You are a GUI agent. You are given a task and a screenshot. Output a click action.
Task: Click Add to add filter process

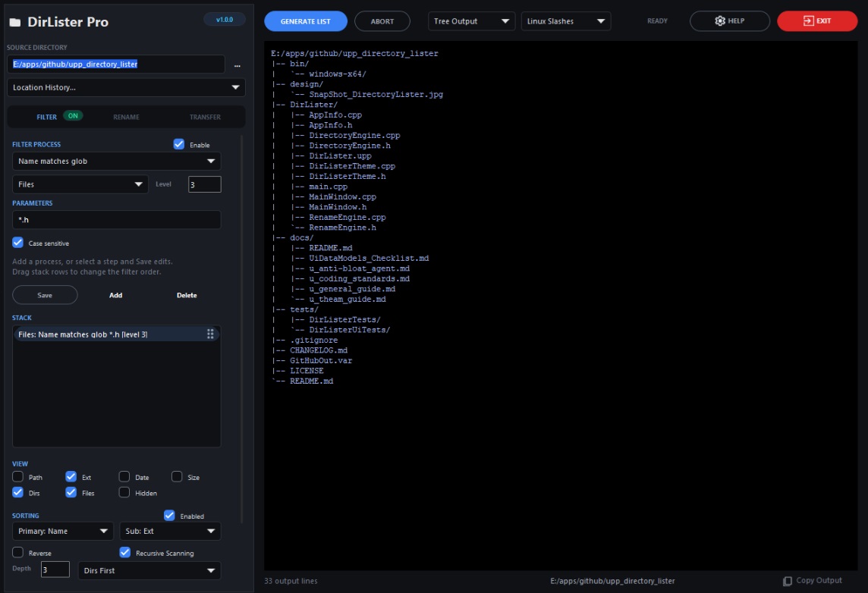(x=115, y=295)
